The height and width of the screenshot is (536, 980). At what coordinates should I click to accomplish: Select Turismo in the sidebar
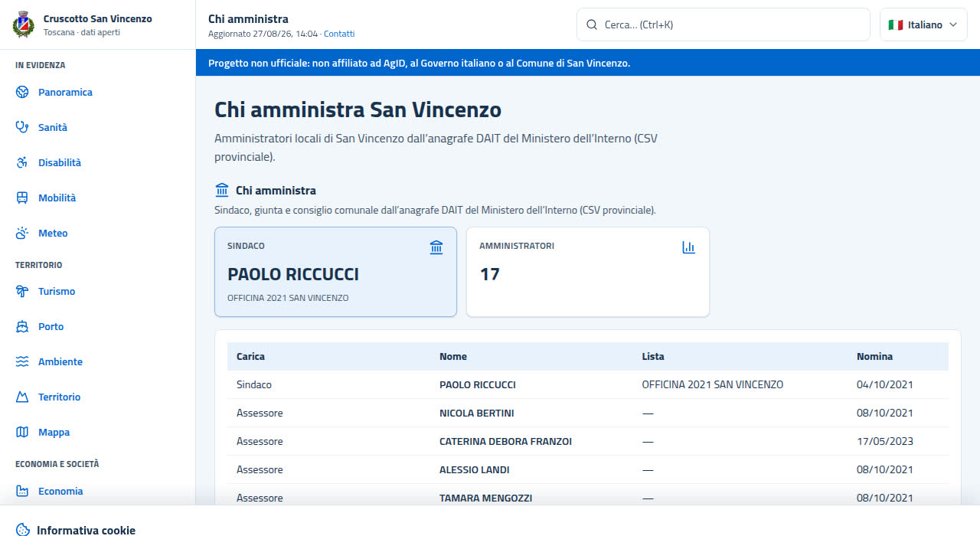tap(97, 292)
